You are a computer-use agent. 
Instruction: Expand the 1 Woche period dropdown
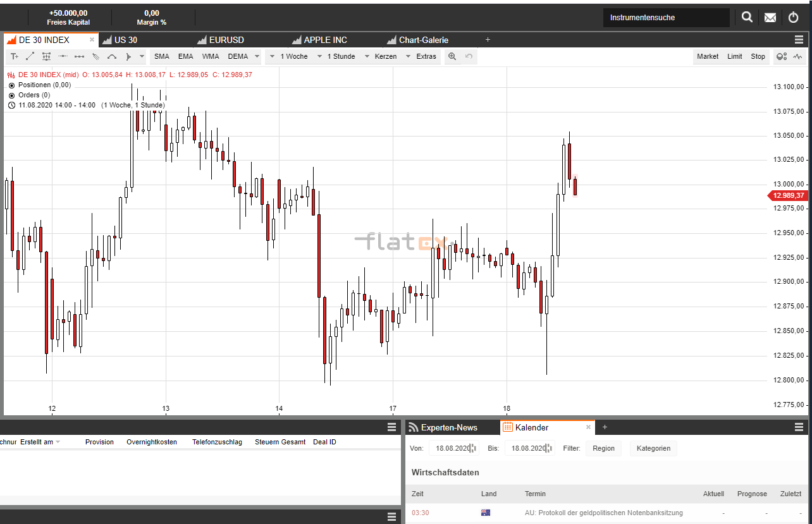pos(289,56)
